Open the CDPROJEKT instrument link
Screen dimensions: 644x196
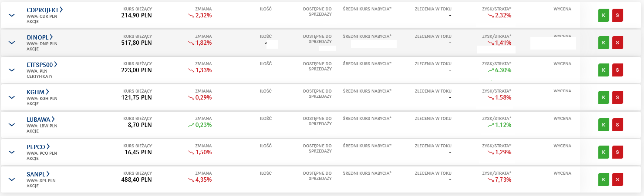[x=44, y=10]
